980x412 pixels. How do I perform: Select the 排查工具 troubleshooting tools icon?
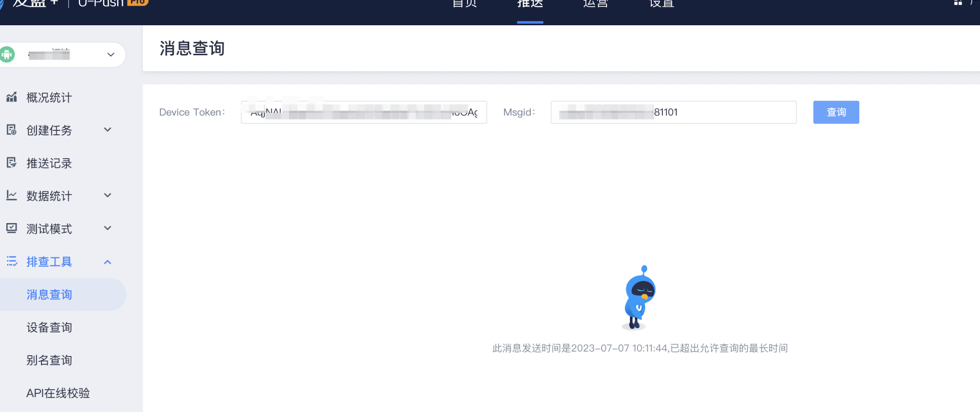click(x=11, y=261)
